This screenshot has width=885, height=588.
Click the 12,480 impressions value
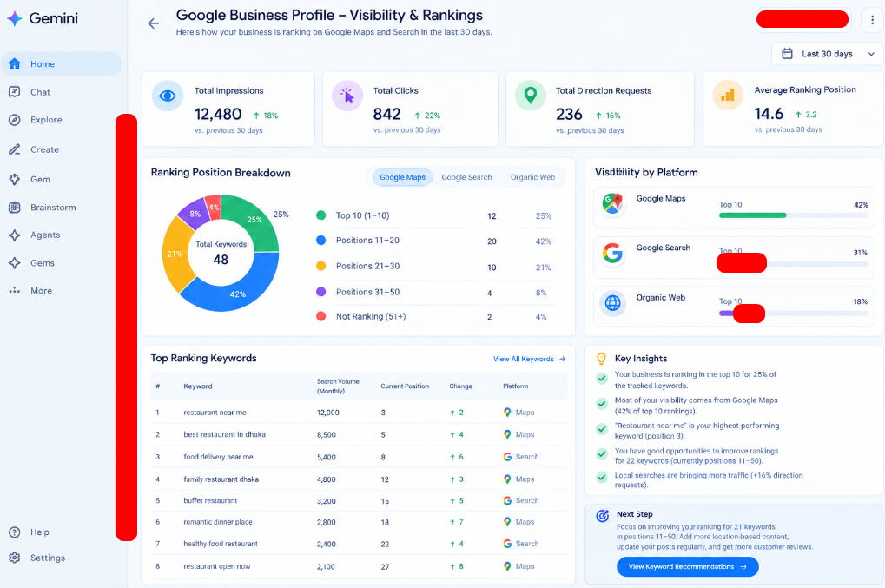(218, 115)
